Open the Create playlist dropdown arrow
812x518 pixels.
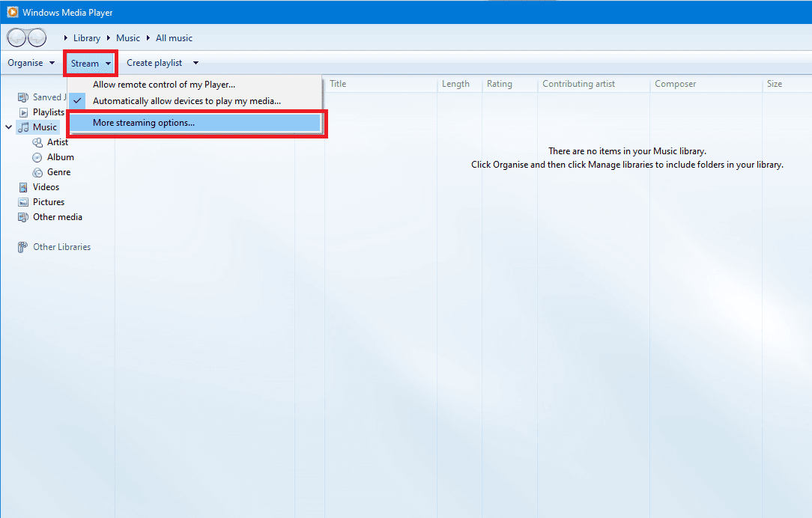tap(195, 62)
